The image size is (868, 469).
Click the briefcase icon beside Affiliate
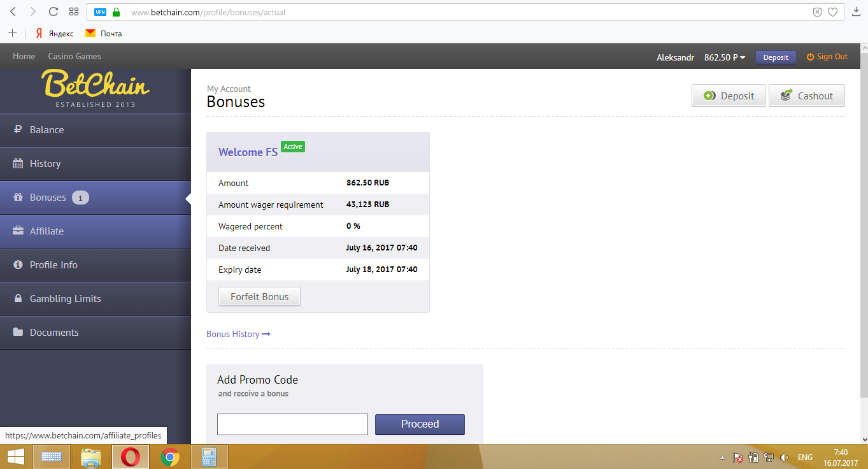pos(18,231)
